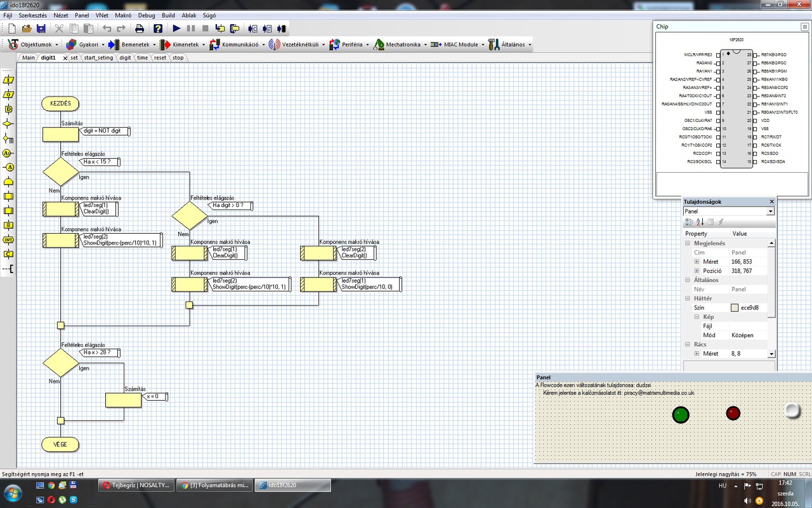812x508 pixels.
Task: Select the Comment flowchart icon
Action: pyautogui.click(x=8, y=269)
